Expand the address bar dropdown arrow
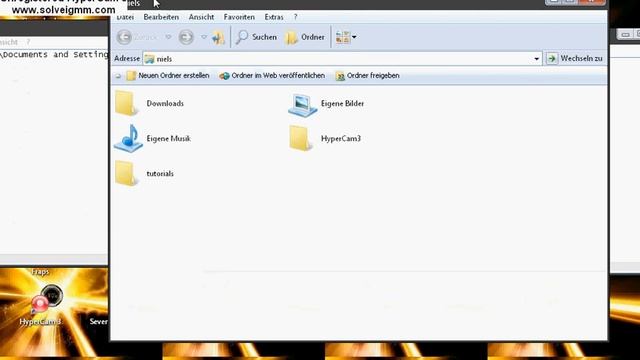 click(536, 59)
